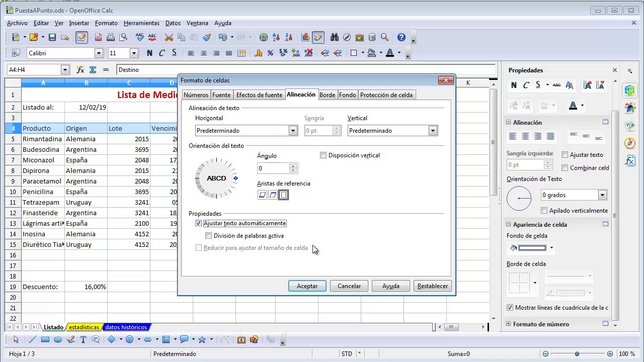Click the Save document icon
The image size is (644, 362).
pos(52,37)
